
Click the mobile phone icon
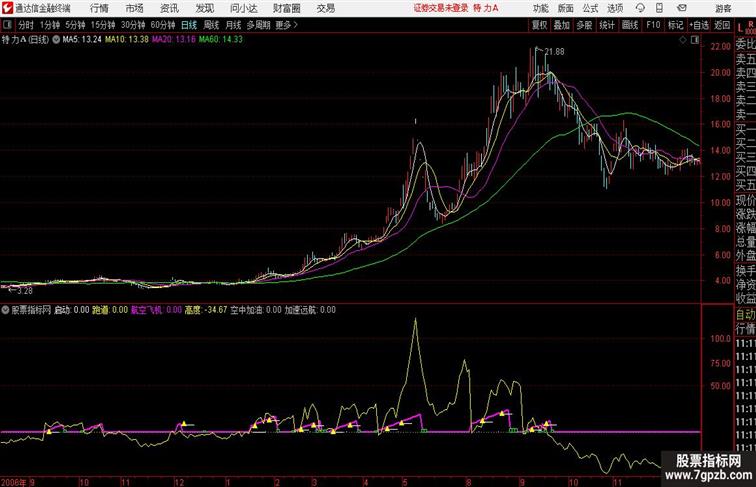(659, 8)
